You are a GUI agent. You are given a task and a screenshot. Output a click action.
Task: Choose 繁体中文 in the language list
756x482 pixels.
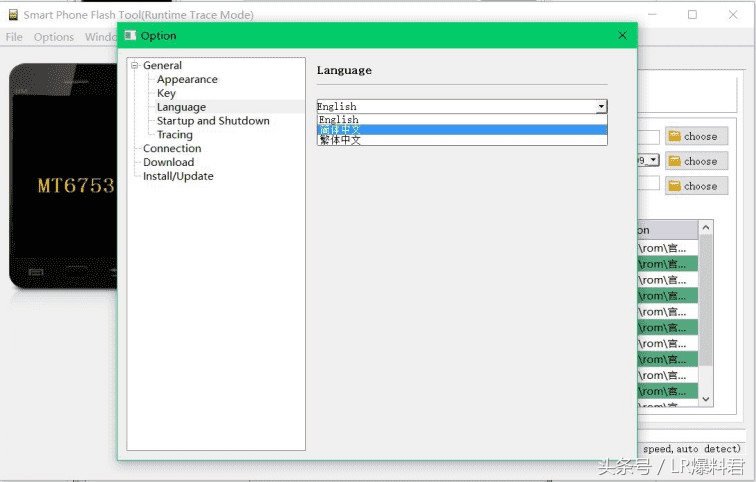point(462,140)
